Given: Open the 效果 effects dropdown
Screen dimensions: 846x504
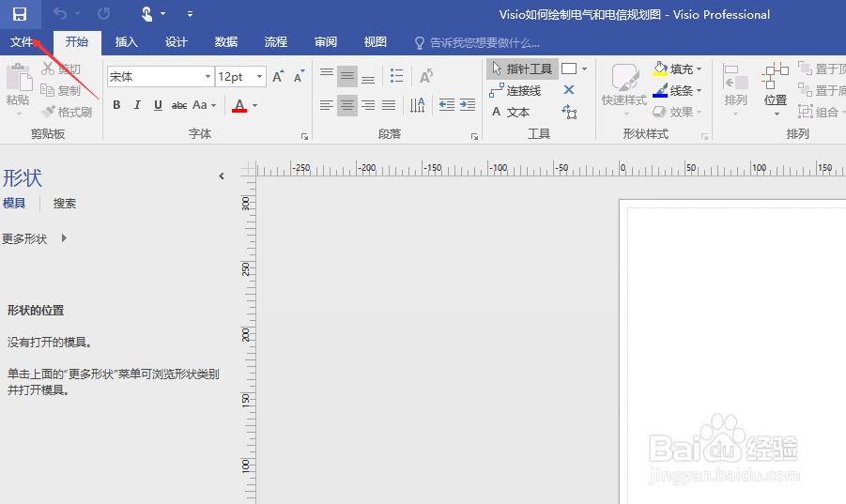Looking at the screenshot, I should (x=677, y=112).
